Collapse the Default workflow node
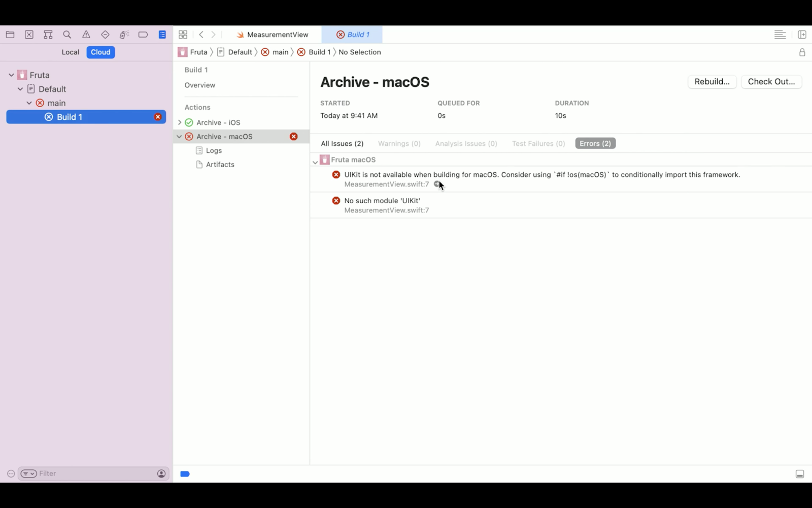The image size is (812, 508). pos(20,89)
